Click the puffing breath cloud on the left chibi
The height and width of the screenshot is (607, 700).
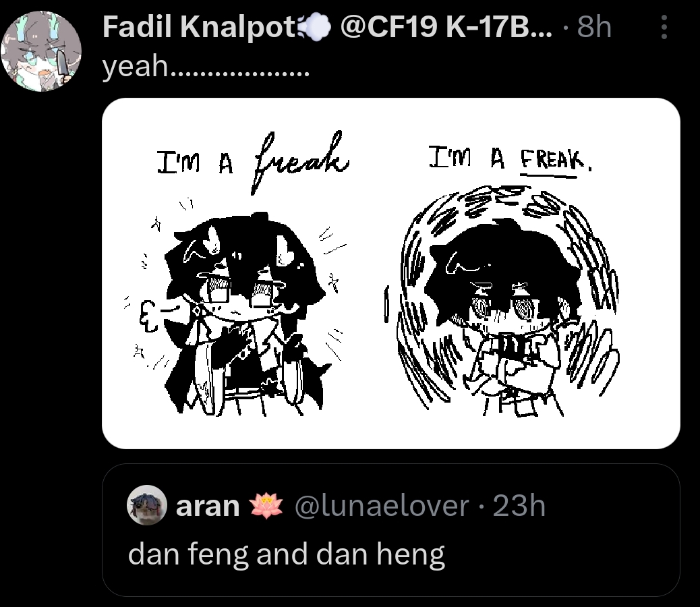click(x=150, y=317)
